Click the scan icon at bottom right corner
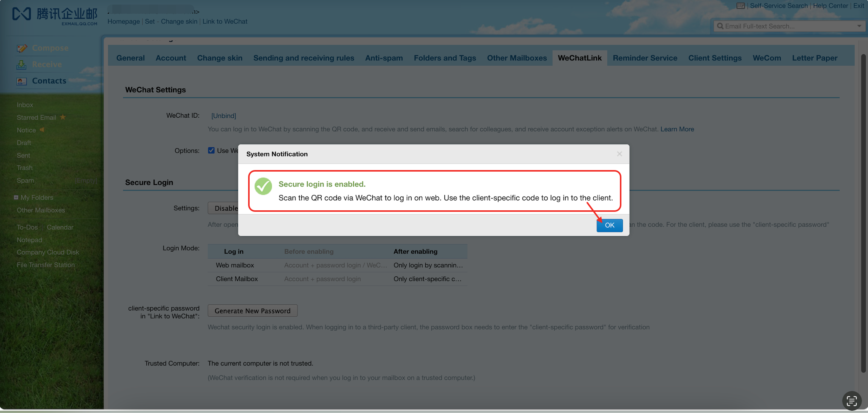This screenshot has height=413, width=868. (852, 401)
